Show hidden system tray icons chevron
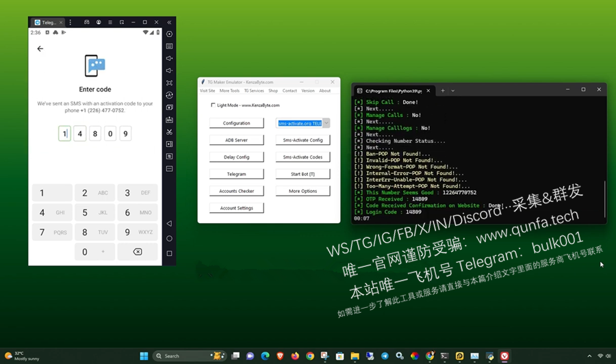Viewport: 616px width, 364px height. tap(589, 356)
